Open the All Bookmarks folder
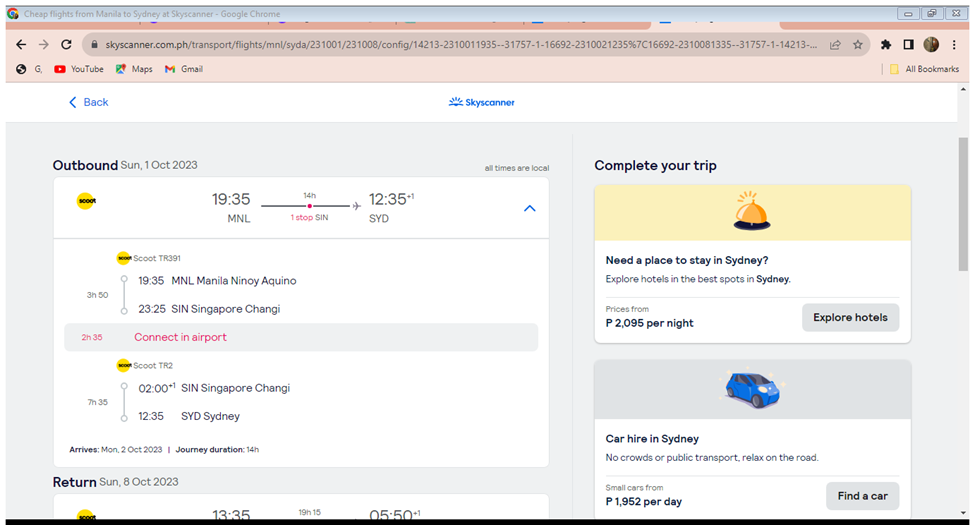 (924, 69)
